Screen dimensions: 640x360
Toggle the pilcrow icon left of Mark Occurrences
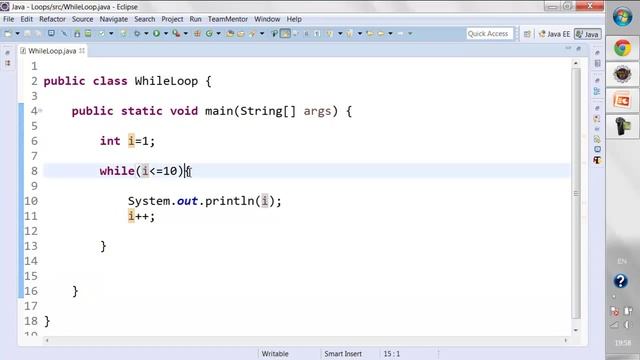(x=275, y=33)
